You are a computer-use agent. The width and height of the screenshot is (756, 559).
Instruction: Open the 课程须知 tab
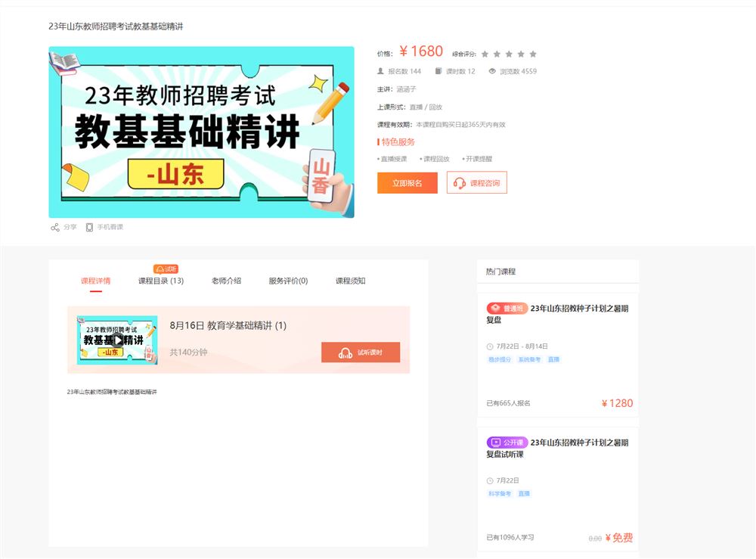tap(351, 281)
